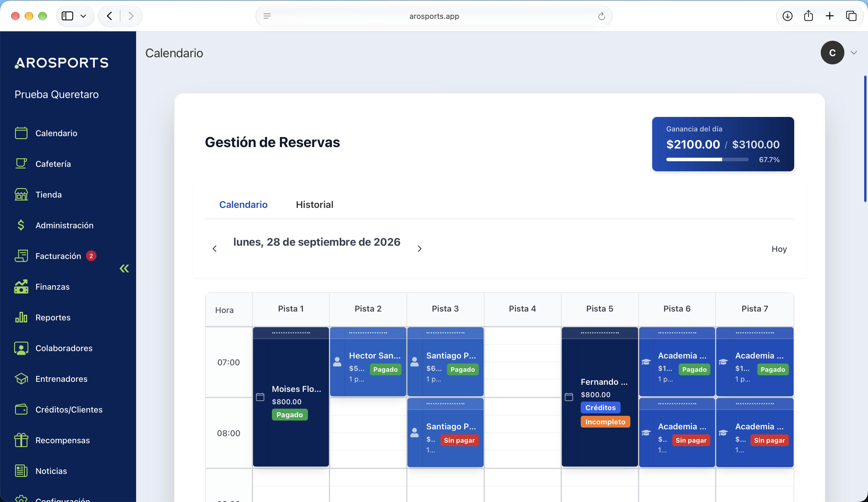The width and height of the screenshot is (868, 502).
Task: Click Créditos badge on Pista 5 booking
Action: (601, 408)
